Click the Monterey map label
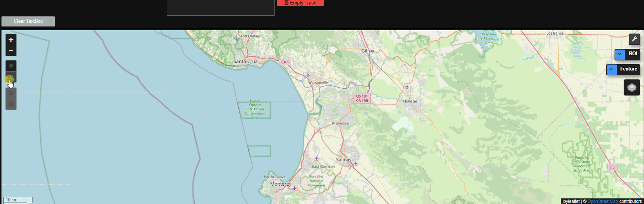This screenshot has height=204, width=644. 280,184
